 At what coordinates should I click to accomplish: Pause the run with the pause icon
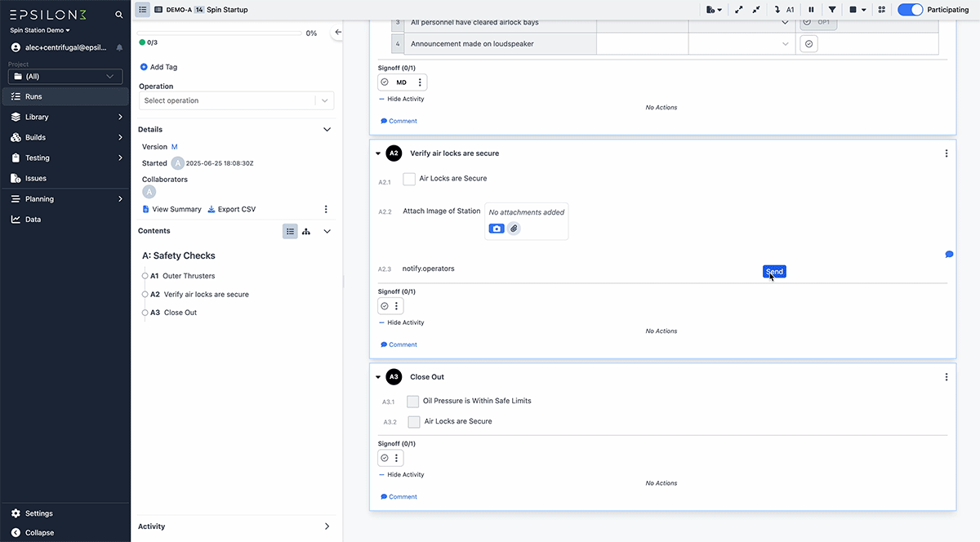tap(811, 10)
